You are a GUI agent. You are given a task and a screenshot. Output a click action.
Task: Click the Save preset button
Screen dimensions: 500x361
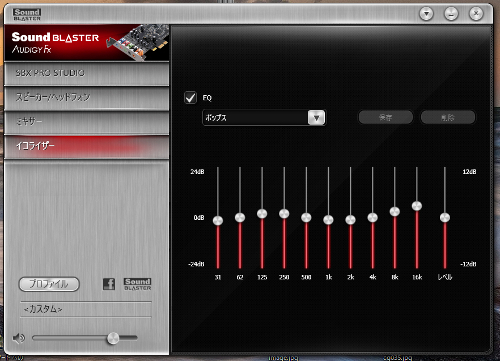coord(386,117)
